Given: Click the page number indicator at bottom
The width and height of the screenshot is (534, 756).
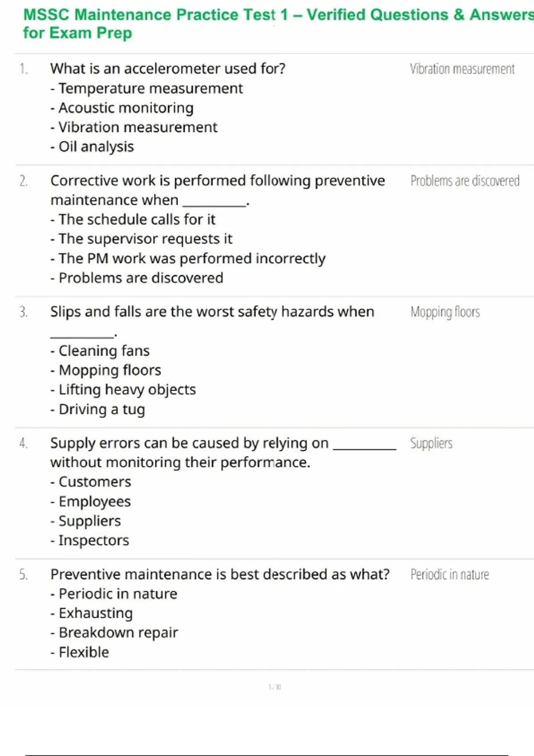Looking at the screenshot, I should coord(275,687).
